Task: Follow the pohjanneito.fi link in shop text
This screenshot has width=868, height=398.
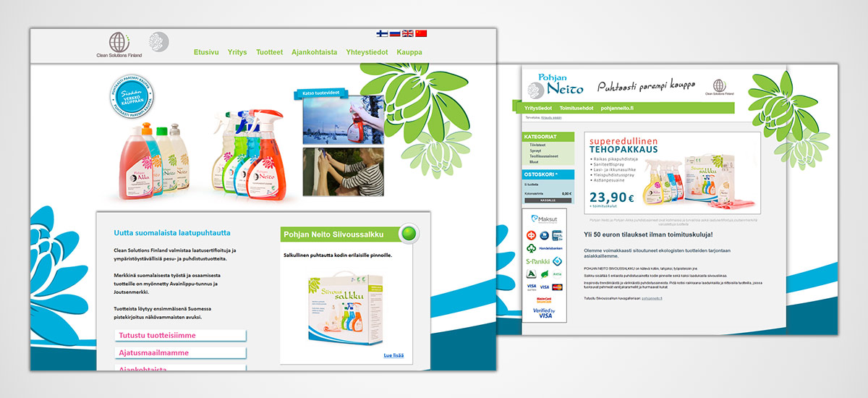Action: coord(652,298)
